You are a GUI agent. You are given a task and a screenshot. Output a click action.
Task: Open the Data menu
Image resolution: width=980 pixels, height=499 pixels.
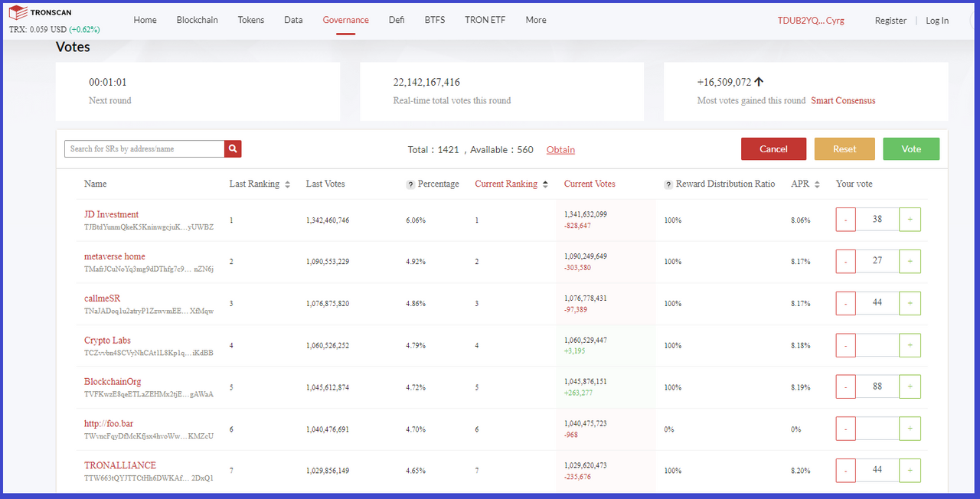[293, 20]
